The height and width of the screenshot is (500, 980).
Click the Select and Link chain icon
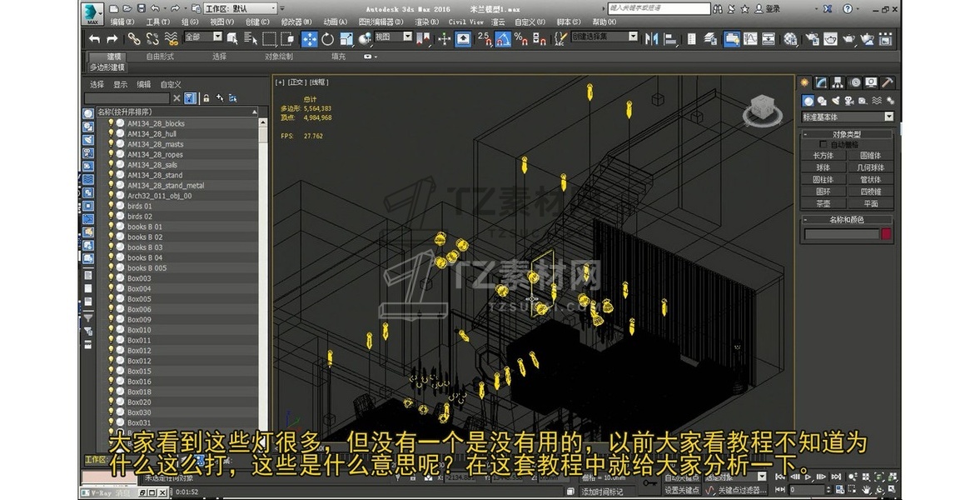[134, 38]
